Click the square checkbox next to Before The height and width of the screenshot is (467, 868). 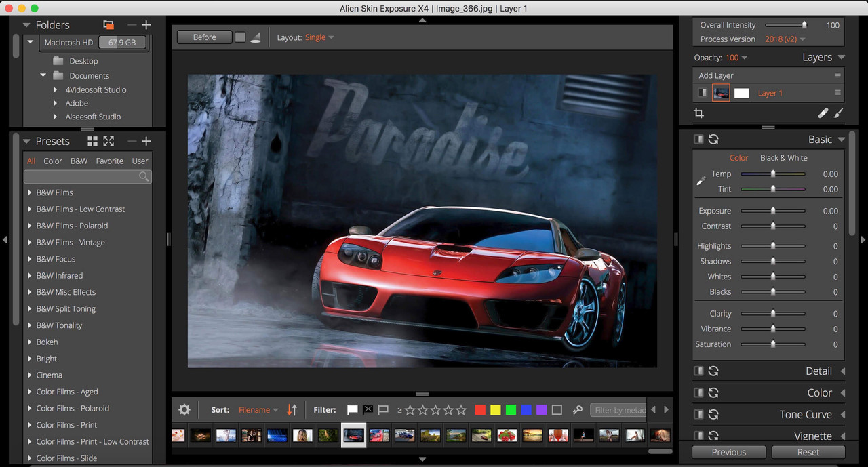(x=240, y=37)
